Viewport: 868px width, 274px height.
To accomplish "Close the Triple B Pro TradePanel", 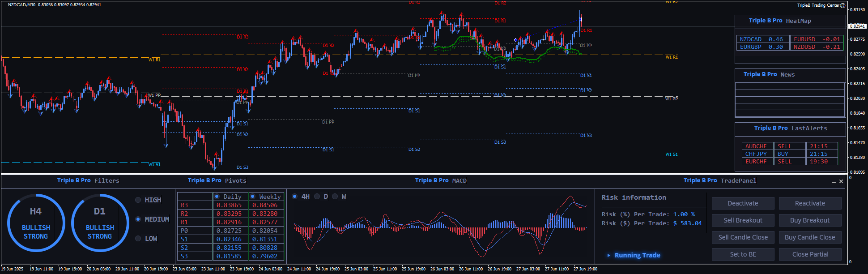I will (x=841, y=181).
